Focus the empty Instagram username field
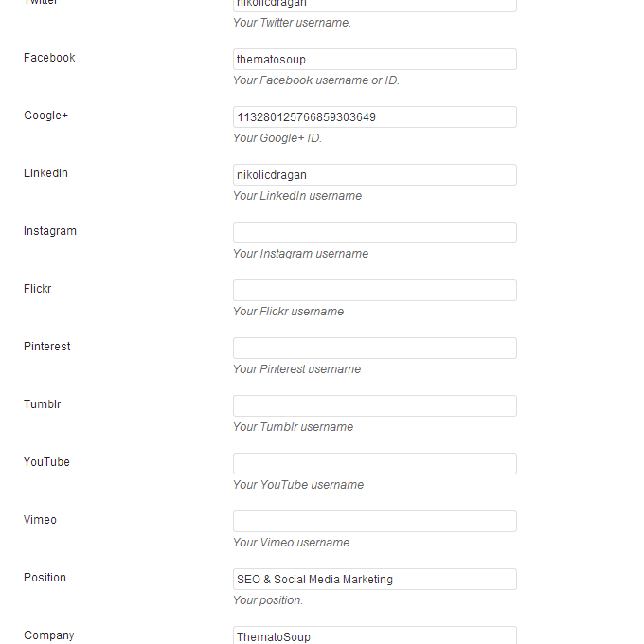Image resolution: width=644 pixels, height=644 pixels. (x=374, y=233)
